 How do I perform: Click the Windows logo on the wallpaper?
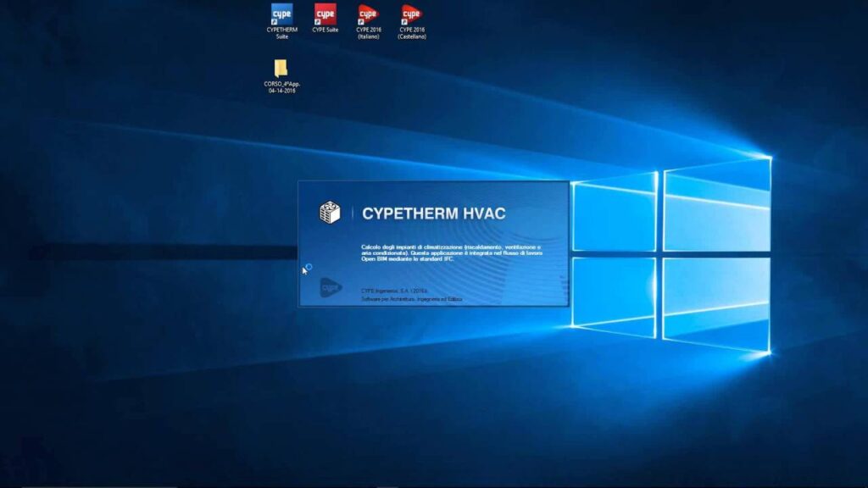point(670,252)
